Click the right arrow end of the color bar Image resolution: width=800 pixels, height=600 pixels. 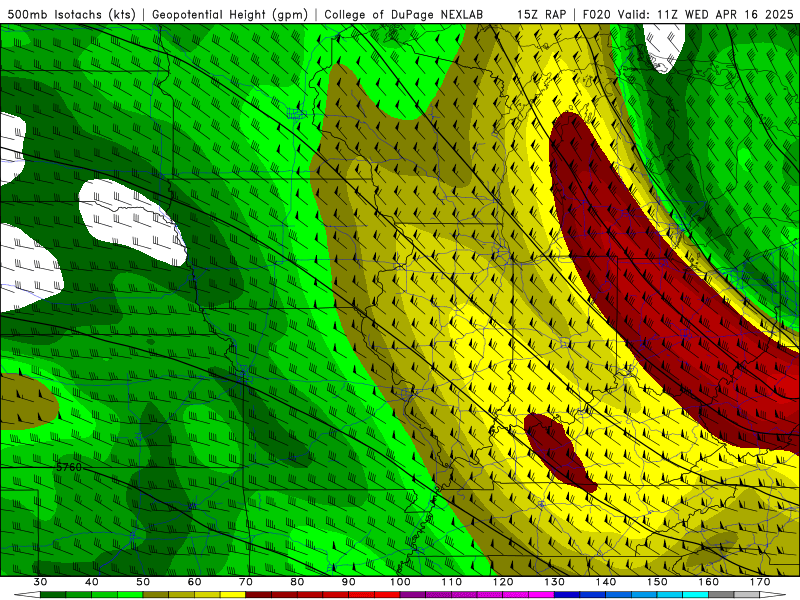pyautogui.click(x=772, y=595)
